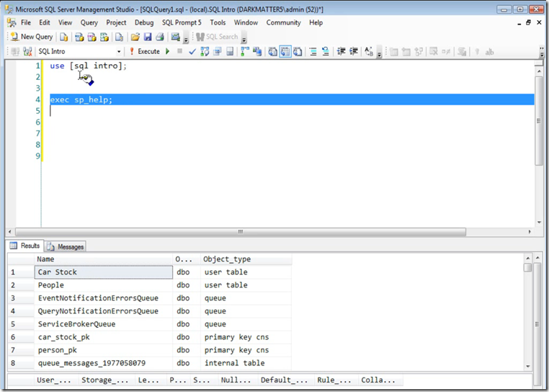The width and height of the screenshot is (549, 392).
Task: Open a SQL Server Compact Query
Action: click(119, 37)
